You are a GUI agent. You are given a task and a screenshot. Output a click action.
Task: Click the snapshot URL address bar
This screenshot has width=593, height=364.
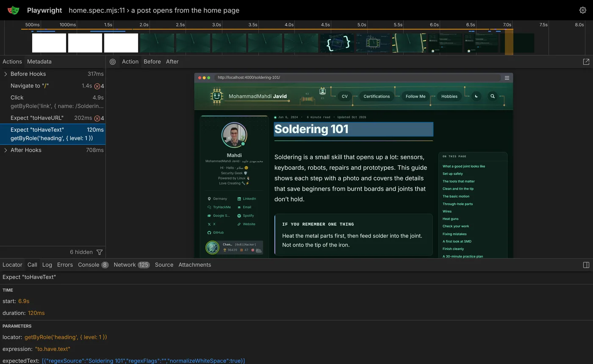click(x=357, y=78)
